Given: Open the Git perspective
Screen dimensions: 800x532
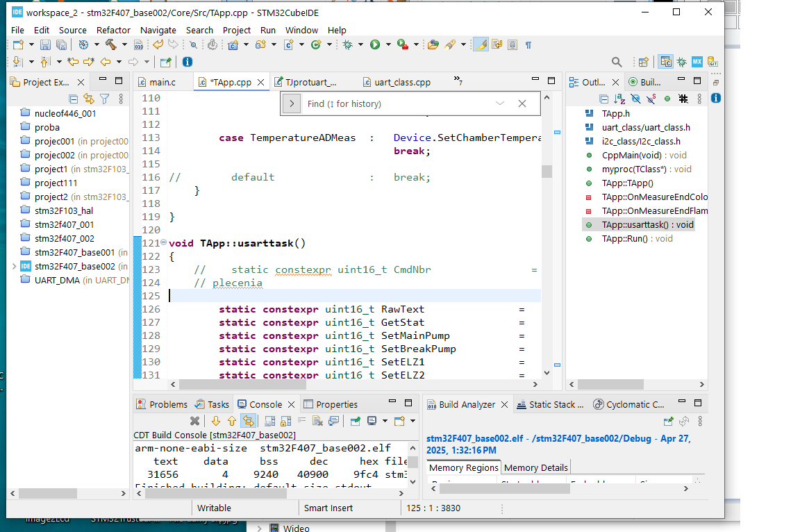Looking at the screenshot, I should (712, 62).
